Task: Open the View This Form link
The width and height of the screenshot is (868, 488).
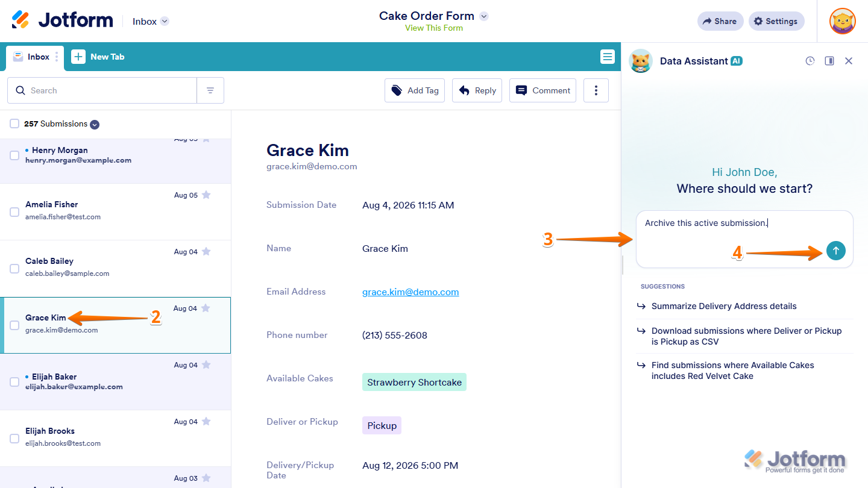Action: 434,28
